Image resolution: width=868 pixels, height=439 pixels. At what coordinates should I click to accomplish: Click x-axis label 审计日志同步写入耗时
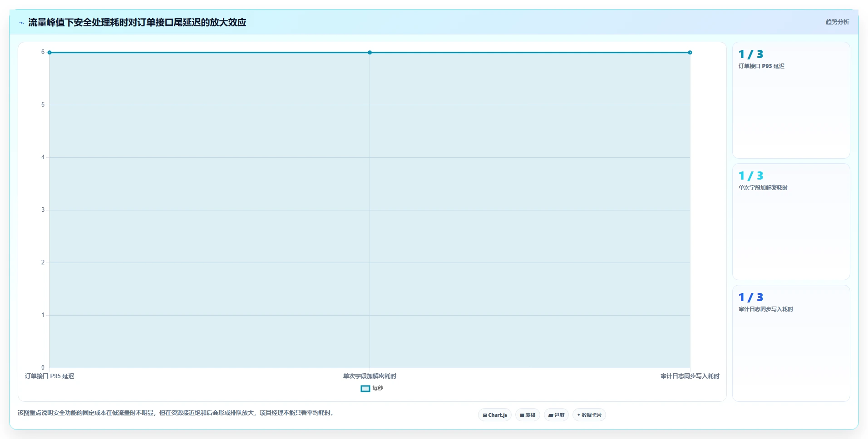pos(690,376)
